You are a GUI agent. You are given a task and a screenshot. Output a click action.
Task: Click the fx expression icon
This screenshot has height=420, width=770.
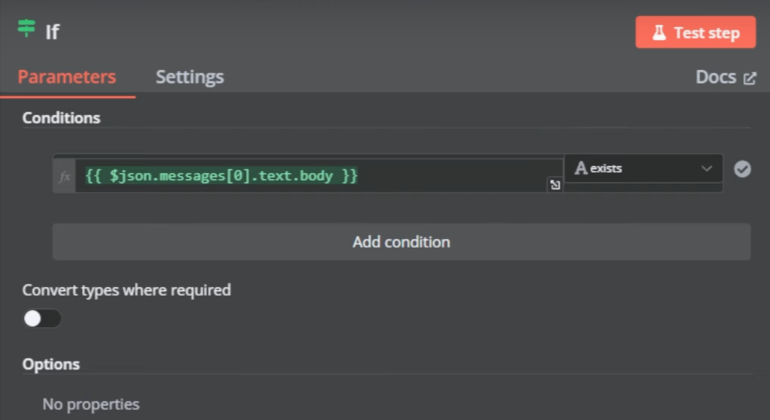(x=65, y=176)
